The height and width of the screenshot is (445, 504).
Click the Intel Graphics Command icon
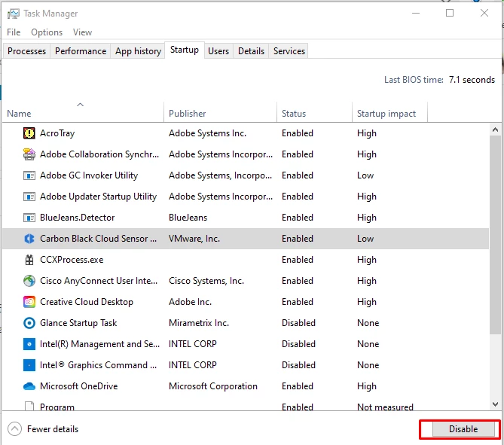pyautogui.click(x=29, y=365)
